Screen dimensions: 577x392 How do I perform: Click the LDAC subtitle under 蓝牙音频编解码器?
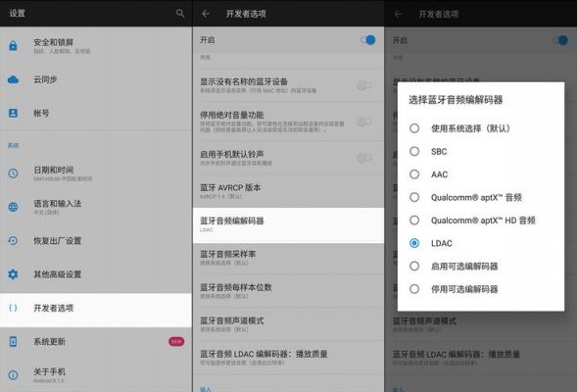[x=207, y=230]
